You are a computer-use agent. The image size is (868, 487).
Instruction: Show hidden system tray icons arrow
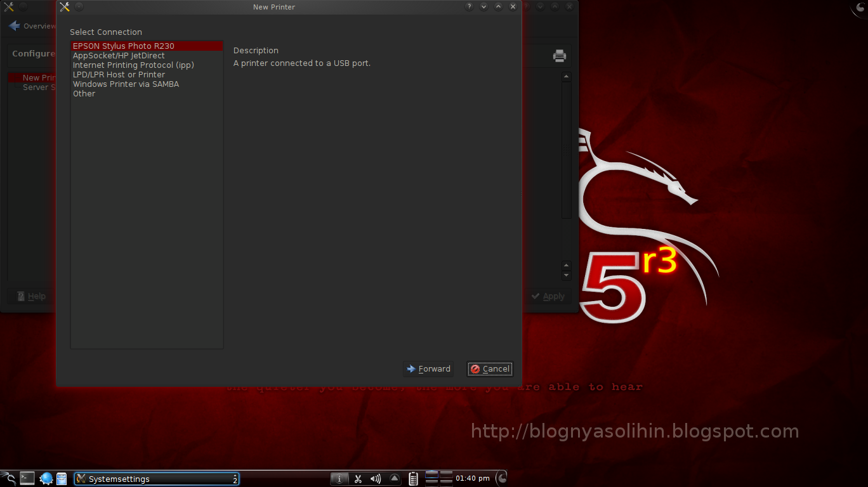(x=394, y=479)
